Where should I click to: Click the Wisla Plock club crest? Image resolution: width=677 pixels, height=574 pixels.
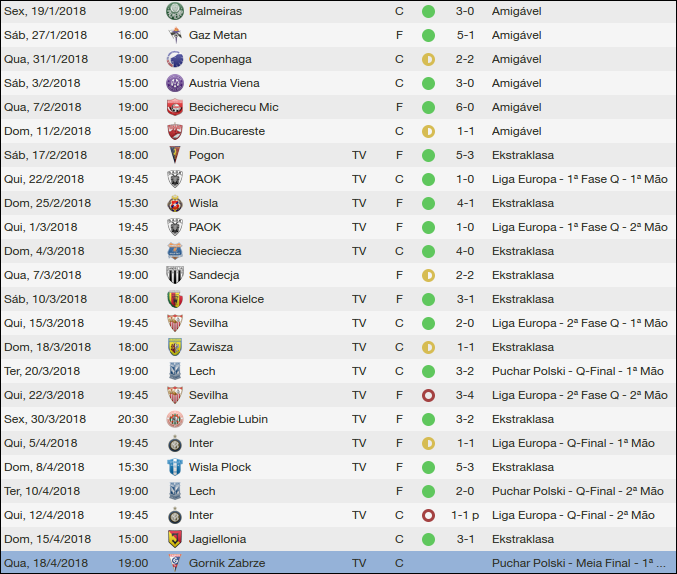coord(175,467)
